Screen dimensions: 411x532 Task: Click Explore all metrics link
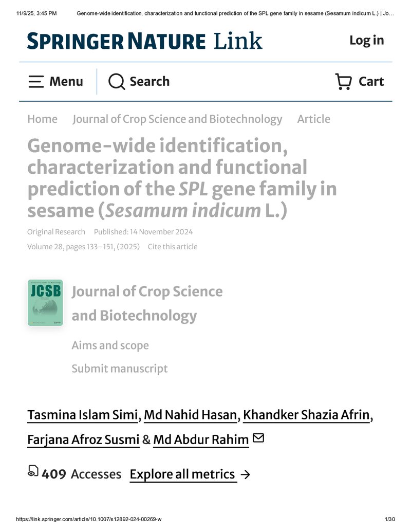[182, 474]
